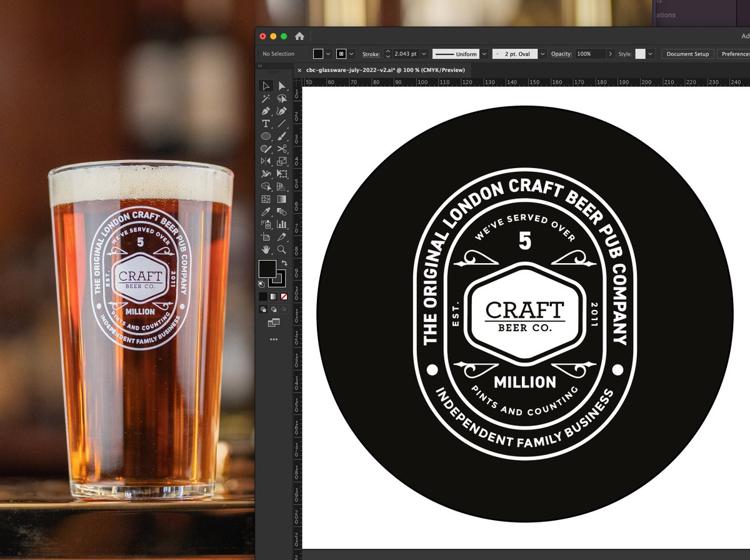Select the Reflect tool
The height and width of the screenshot is (560, 750).
pyautogui.click(x=266, y=161)
